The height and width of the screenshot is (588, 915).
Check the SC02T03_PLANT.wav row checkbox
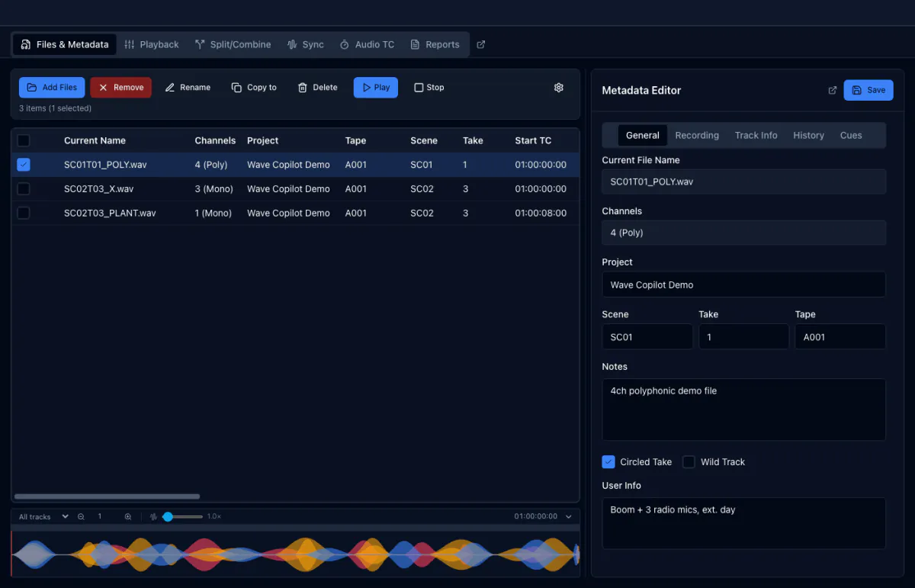click(x=24, y=214)
